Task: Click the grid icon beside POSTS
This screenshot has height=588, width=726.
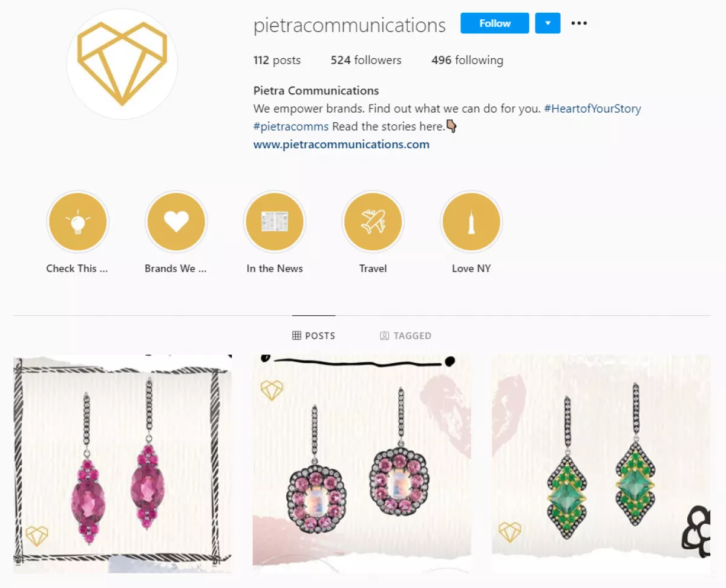Action: click(x=296, y=336)
